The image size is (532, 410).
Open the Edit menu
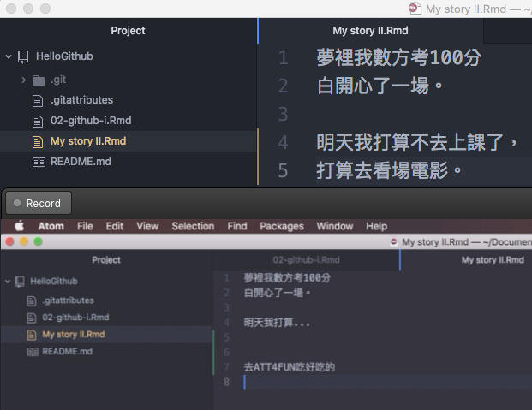114,226
